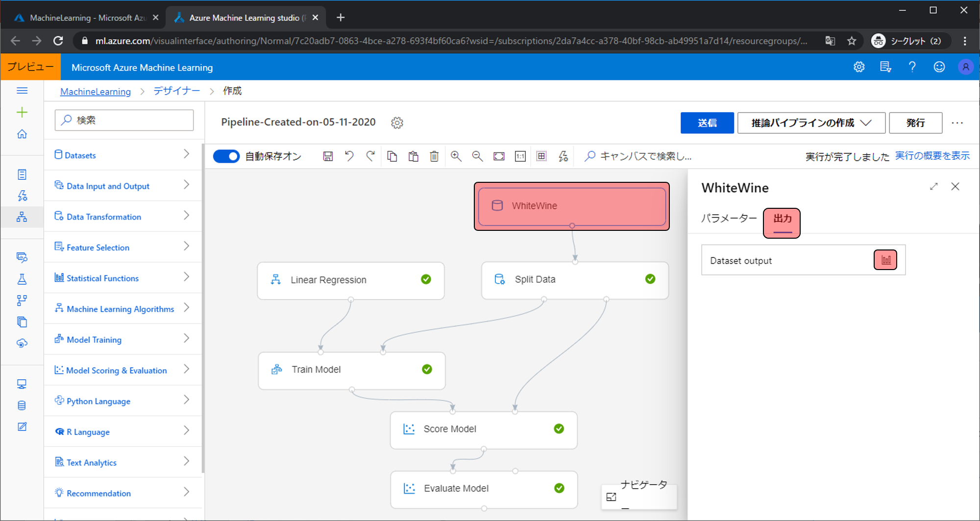Open the inference pipeline creation dropdown
Image resolution: width=980 pixels, height=521 pixels.
811,123
